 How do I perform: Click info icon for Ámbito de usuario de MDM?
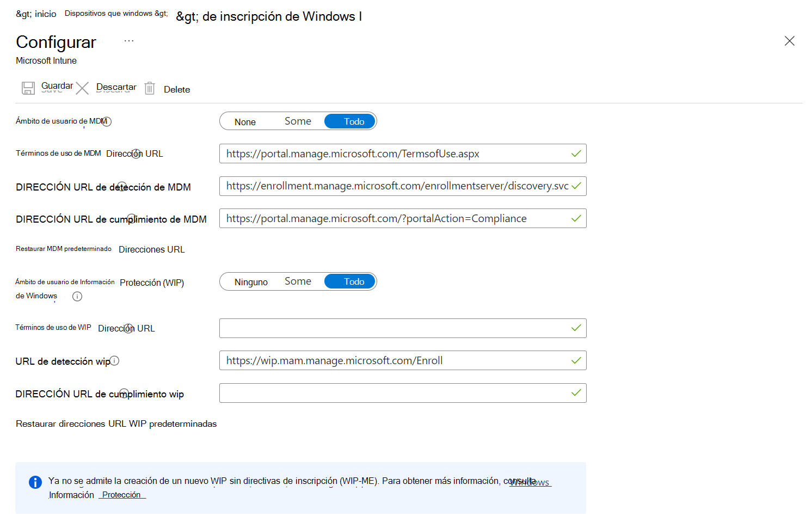click(x=107, y=121)
